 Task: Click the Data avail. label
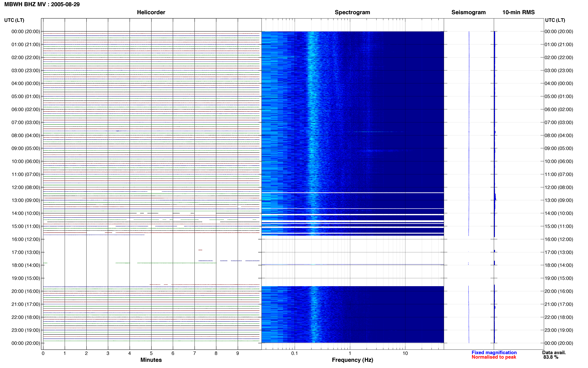[554, 352]
